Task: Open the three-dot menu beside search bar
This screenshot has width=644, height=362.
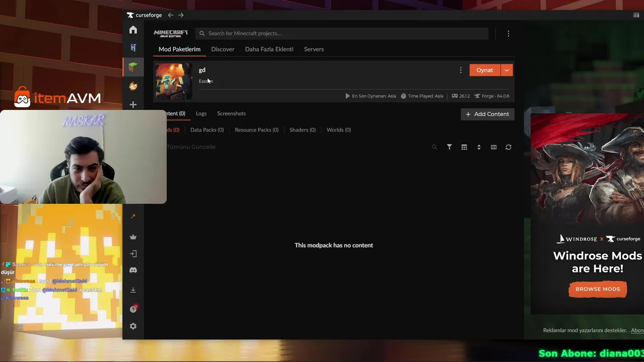Action: [508, 33]
